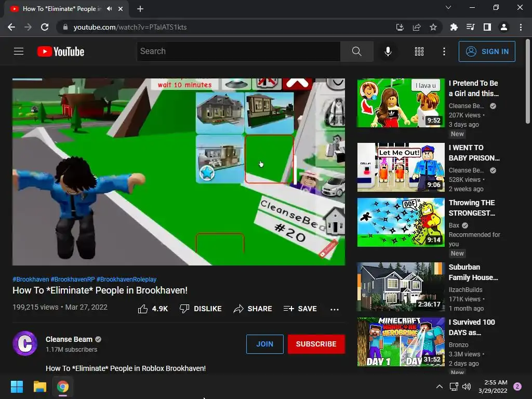The width and height of the screenshot is (532, 399).
Task: Share this page from address bar
Action: point(417,27)
